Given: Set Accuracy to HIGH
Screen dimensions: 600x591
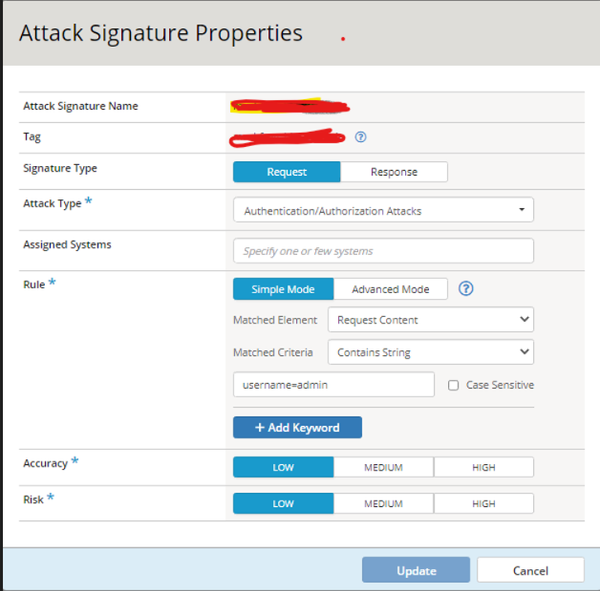Looking at the screenshot, I should pyautogui.click(x=483, y=467).
